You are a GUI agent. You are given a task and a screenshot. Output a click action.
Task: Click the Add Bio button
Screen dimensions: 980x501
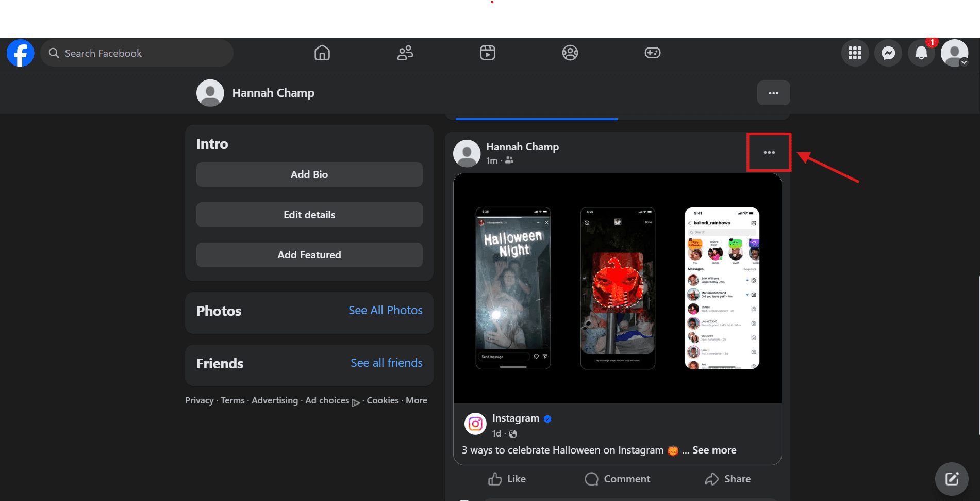click(309, 175)
